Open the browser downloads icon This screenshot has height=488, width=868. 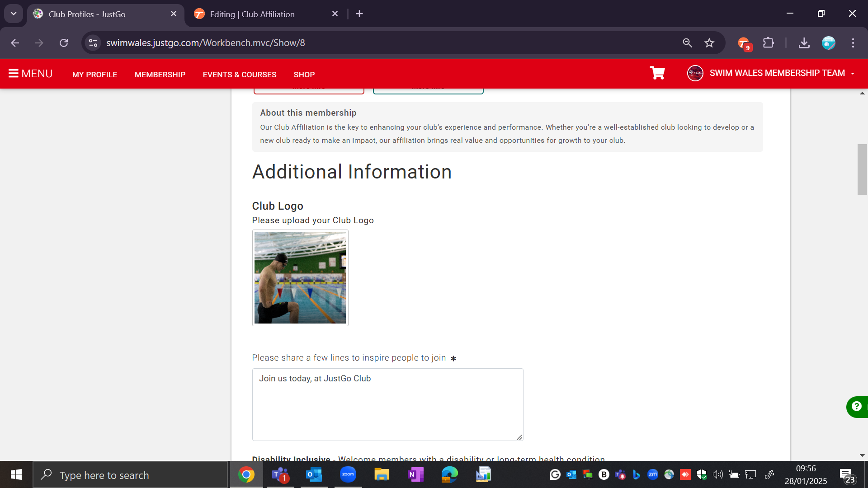(804, 43)
